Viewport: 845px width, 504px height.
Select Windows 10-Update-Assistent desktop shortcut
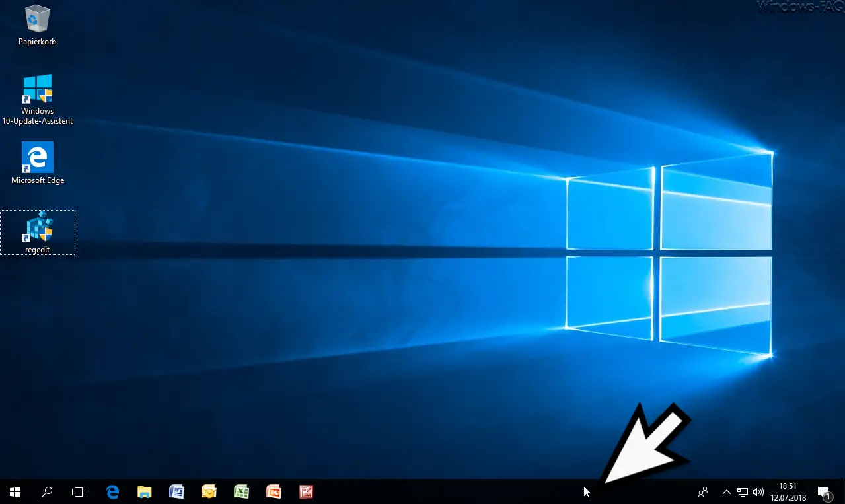38,99
